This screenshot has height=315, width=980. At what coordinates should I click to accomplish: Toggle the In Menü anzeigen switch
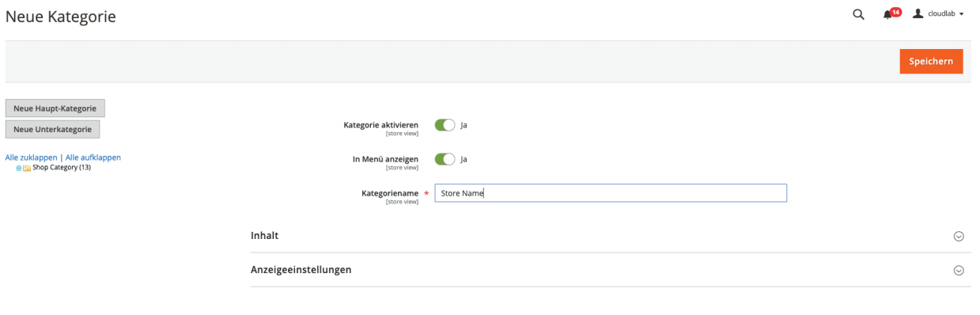click(445, 159)
